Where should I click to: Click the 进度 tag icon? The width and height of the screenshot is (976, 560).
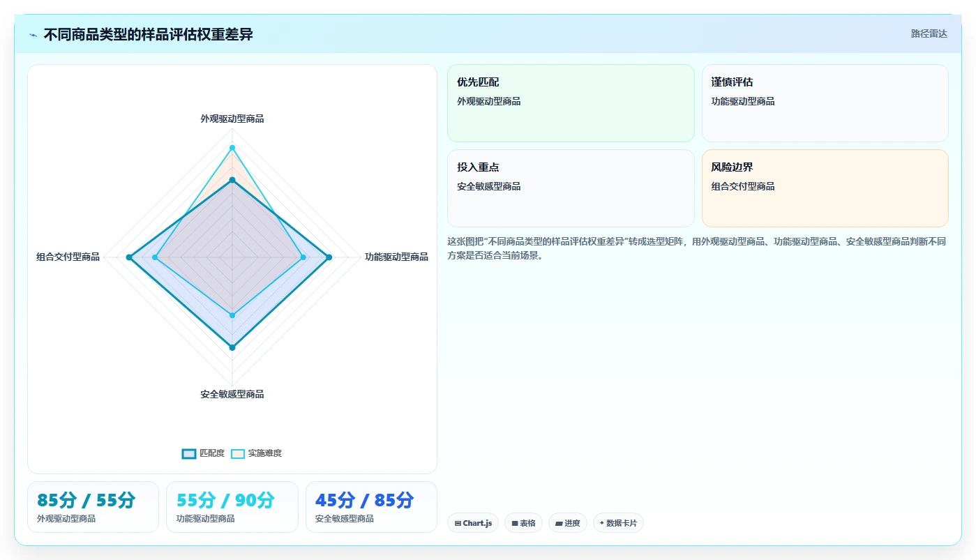tap(559, 523)
